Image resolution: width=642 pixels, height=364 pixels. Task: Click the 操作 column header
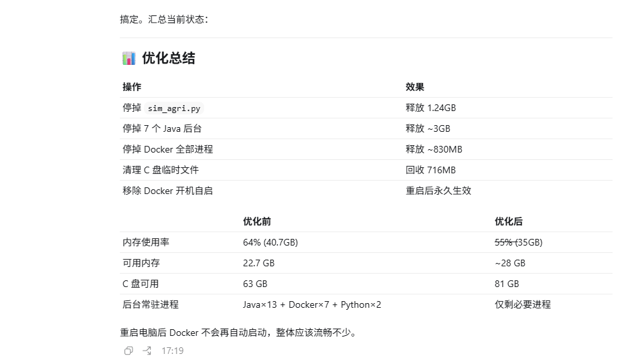132,87
